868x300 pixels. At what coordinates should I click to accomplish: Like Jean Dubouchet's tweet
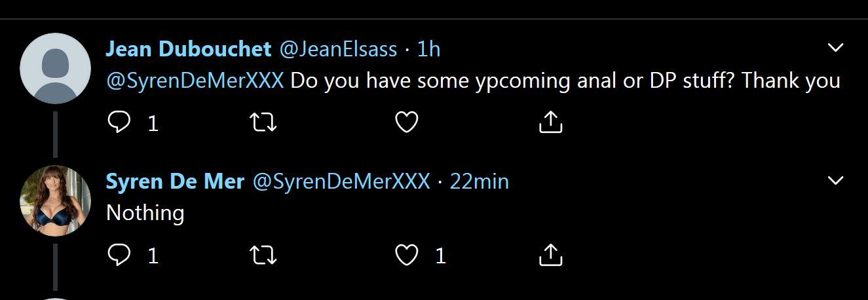(407, 122)
